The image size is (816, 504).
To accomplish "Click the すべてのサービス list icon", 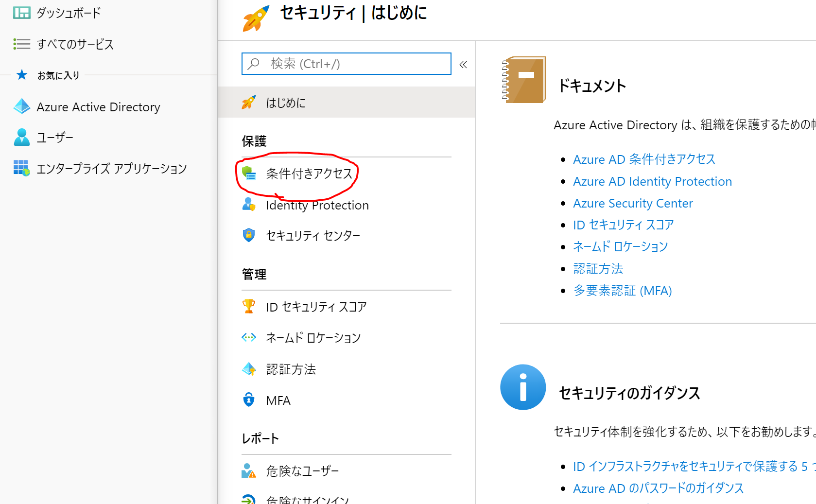I will (x=21, y=44).
